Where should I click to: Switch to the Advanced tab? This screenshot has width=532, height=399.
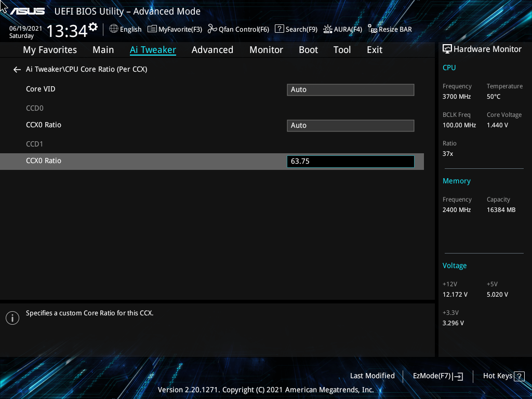[212, 49]
